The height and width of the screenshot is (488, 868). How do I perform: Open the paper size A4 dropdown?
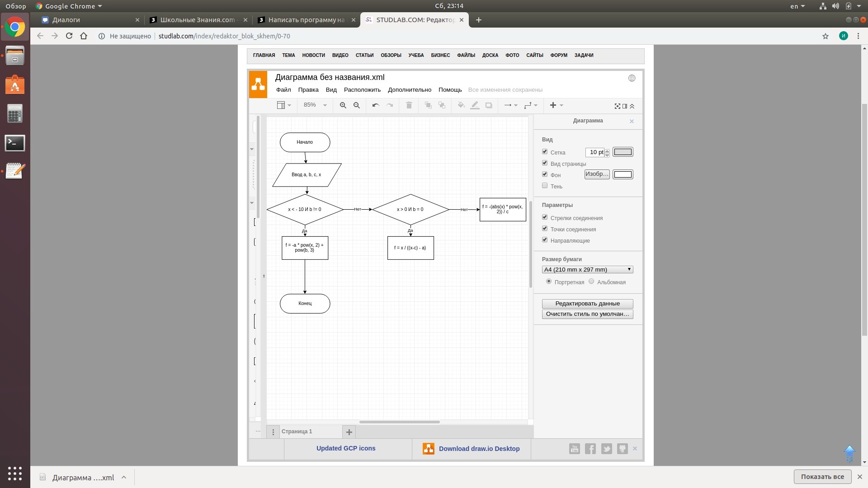[587, 270]
